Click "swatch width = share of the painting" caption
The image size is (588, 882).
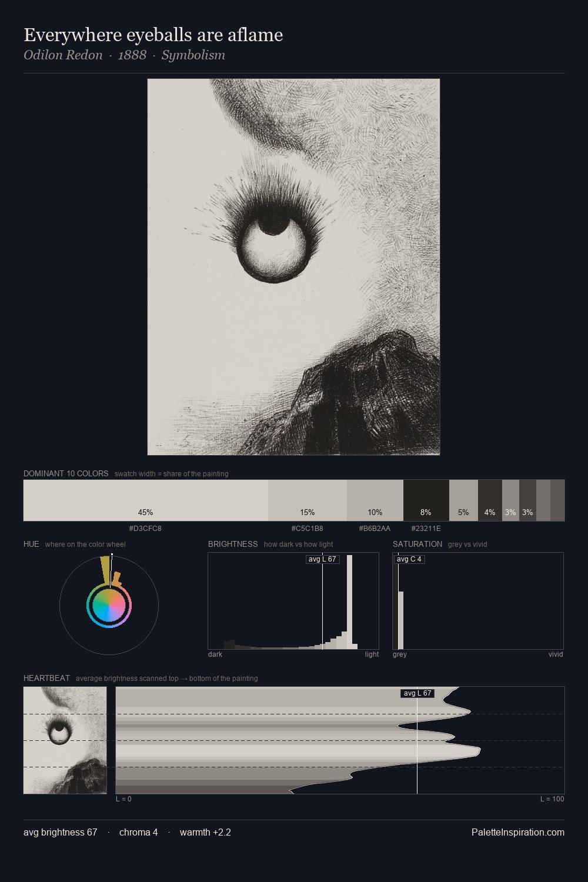click(x=172, y=474)
